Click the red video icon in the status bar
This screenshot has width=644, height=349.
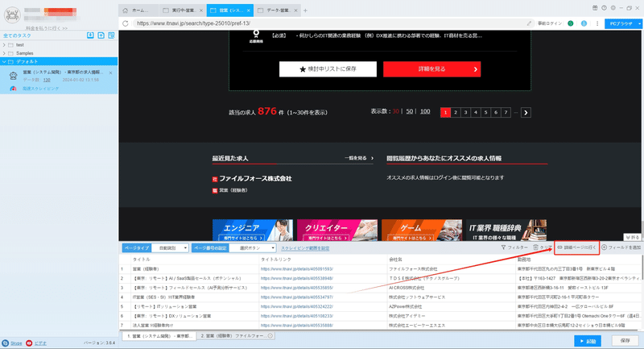click(x=29, y=343)
